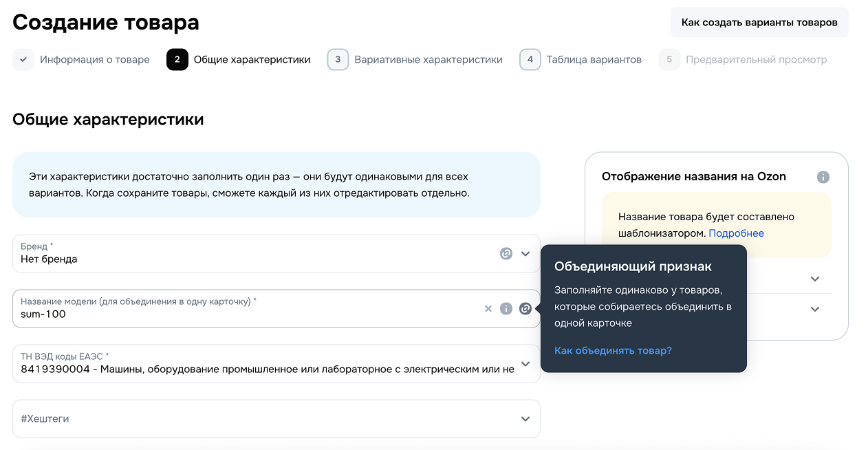
Task: Click the Бренд field with Нет бренда
Action: click(276, 253)
